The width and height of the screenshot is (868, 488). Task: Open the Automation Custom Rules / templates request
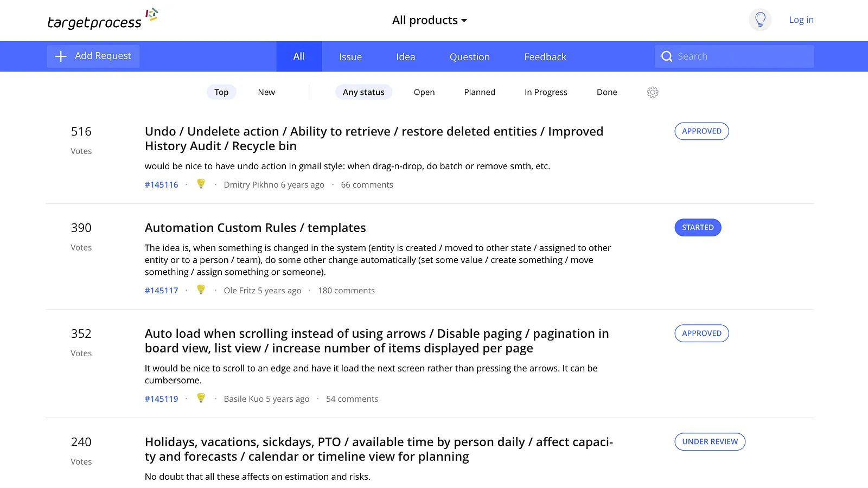(255, 228)
